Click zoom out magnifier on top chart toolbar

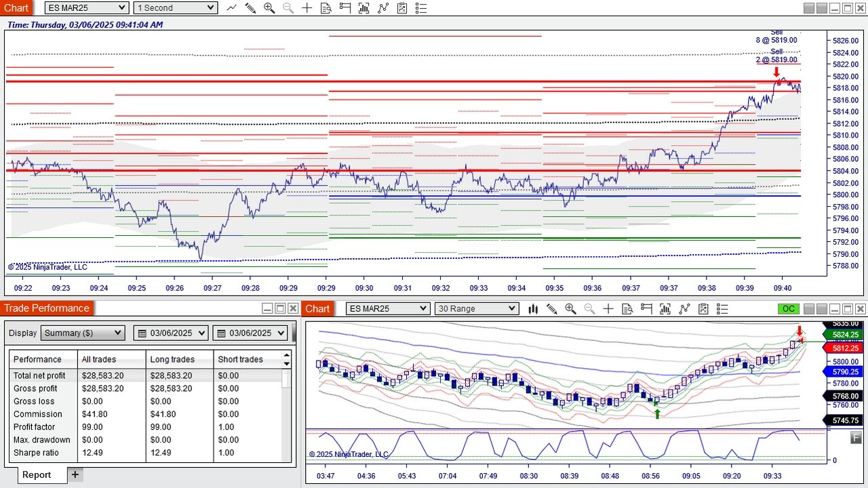[x=288, y=8]
